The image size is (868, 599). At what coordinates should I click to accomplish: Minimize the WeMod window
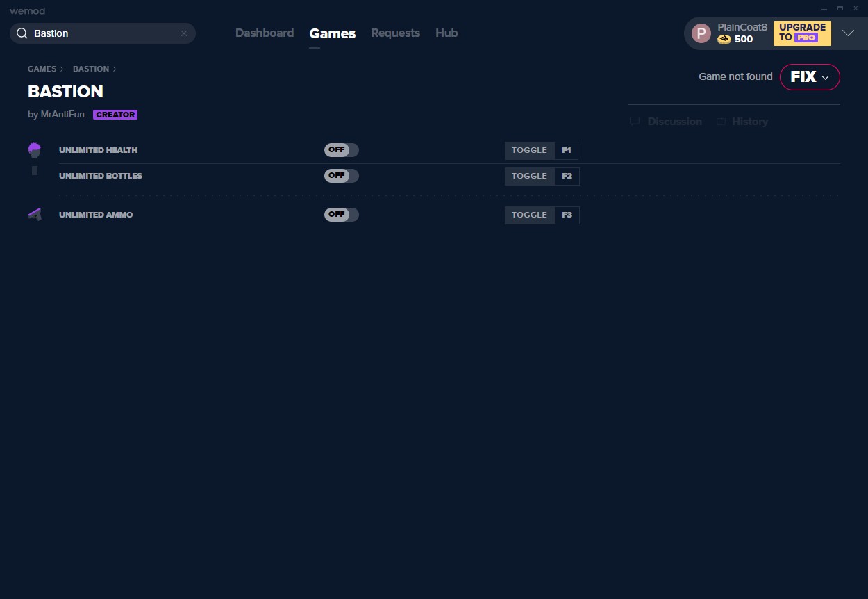point(824,8)
